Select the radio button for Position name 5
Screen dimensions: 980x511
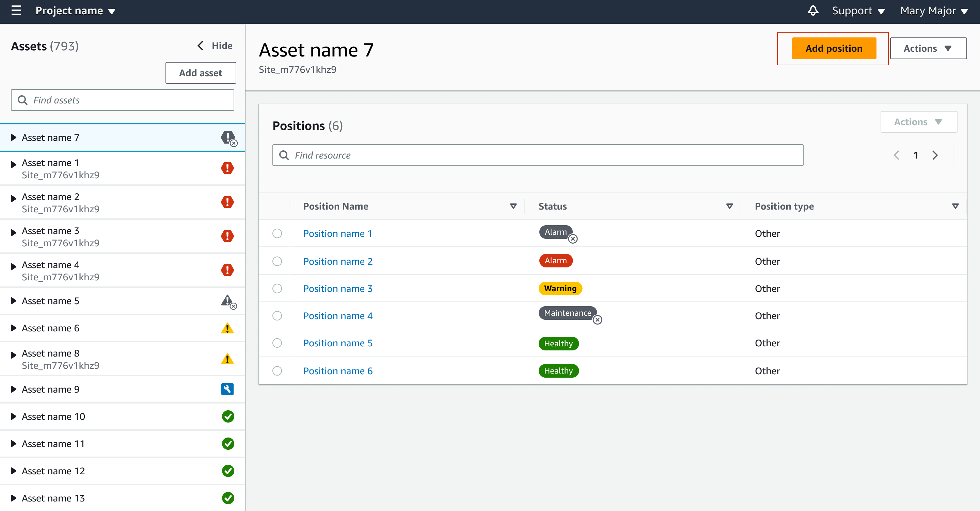coord(277,343)
